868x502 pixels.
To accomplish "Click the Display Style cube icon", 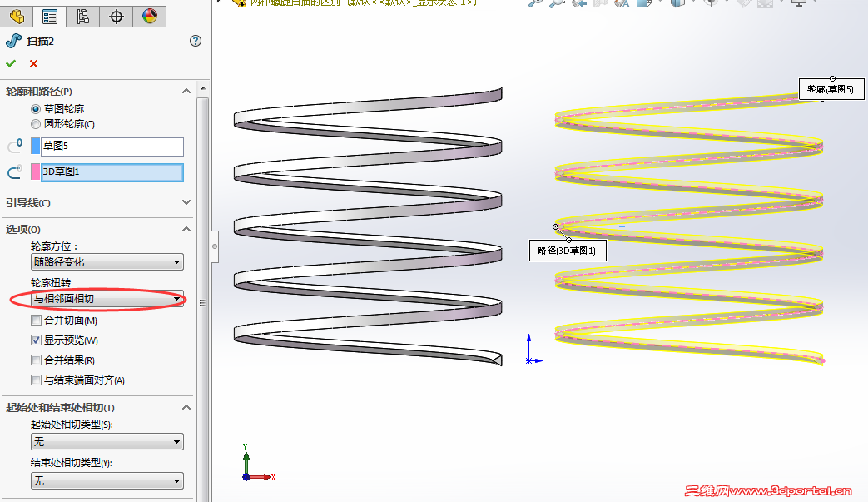I will [x=677, y=2].
